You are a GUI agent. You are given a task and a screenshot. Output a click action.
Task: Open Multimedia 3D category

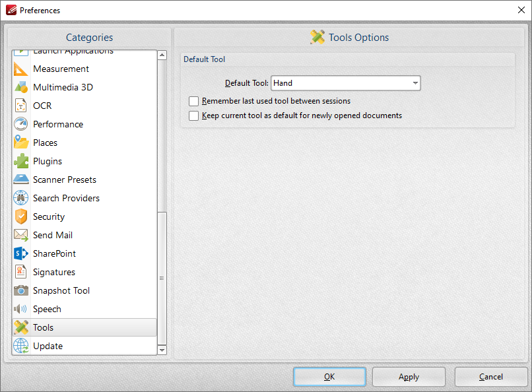coord(84,87)
